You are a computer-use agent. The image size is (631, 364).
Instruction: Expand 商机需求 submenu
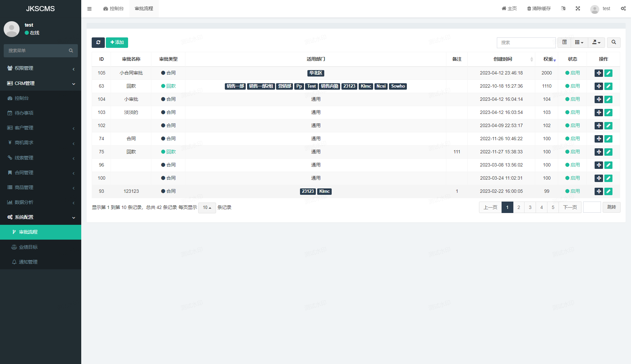point(40,143)
